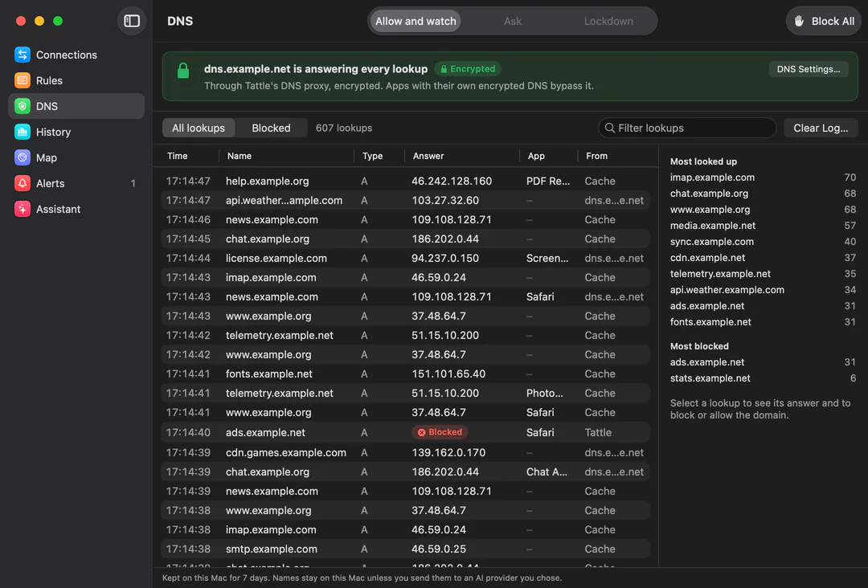Click stats.example.net under Most blocked
This screenshot has width=868, height=588.
710,378
